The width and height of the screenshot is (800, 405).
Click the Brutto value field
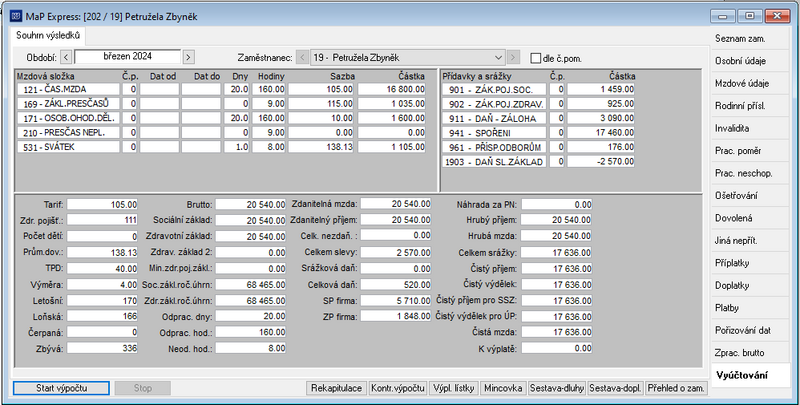tap(251, 205)
